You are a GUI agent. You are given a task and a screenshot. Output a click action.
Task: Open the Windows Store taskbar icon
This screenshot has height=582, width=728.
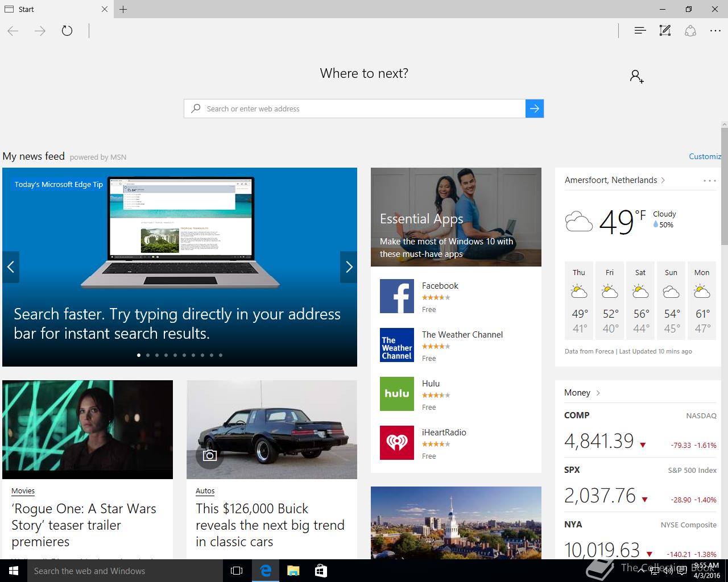click(321, 571)
